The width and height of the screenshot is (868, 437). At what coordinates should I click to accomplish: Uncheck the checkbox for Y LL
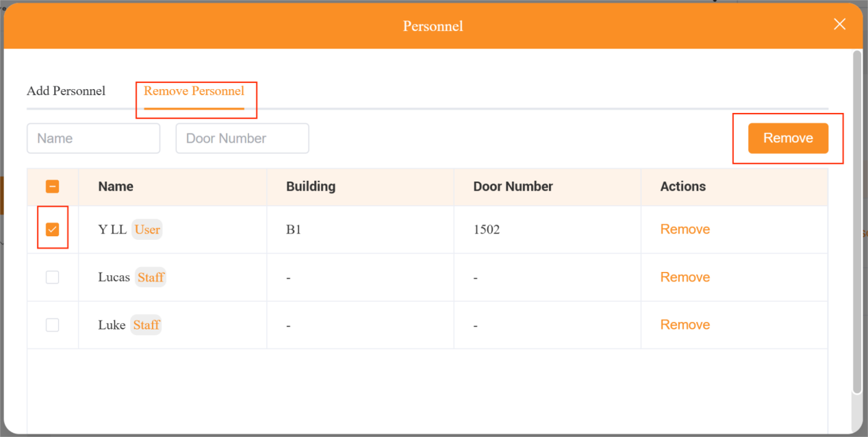52,229
